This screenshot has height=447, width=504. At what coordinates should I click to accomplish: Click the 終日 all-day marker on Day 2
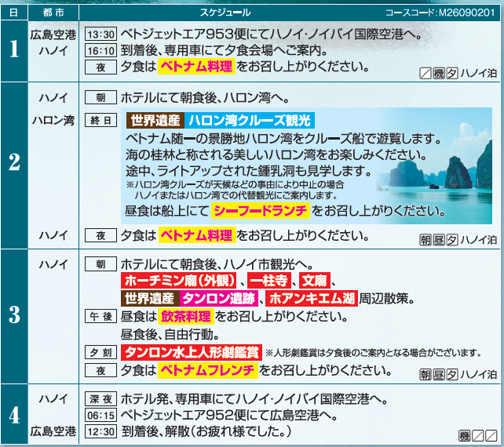100,121
